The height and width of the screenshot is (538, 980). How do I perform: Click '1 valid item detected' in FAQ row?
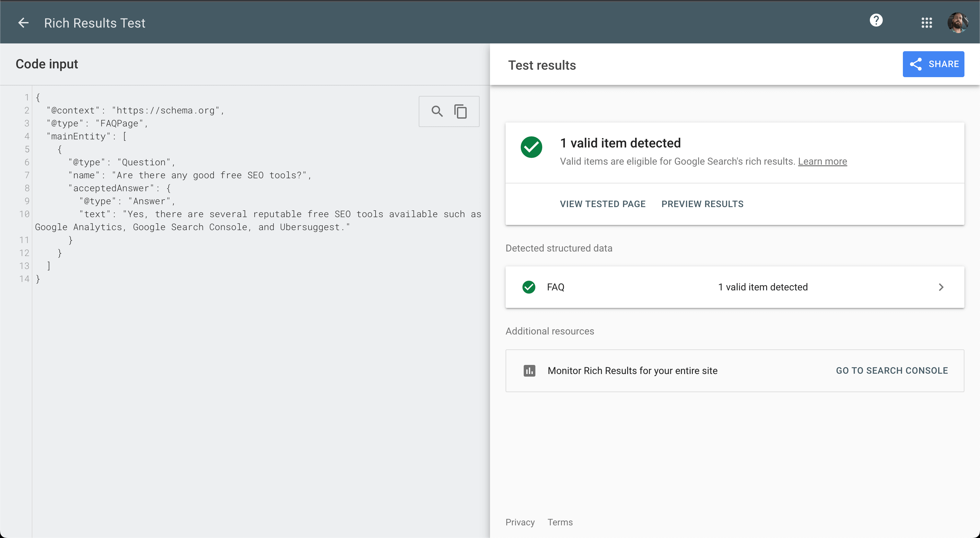tap(763, 287)
